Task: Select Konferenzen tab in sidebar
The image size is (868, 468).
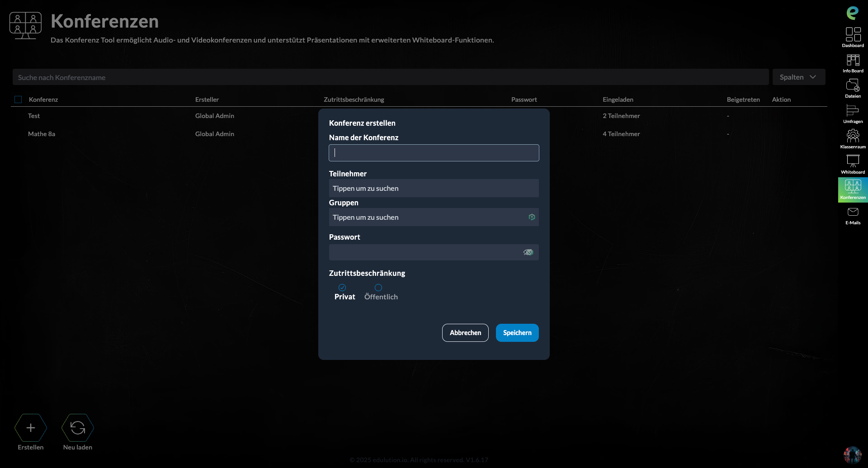Action: 853,190
